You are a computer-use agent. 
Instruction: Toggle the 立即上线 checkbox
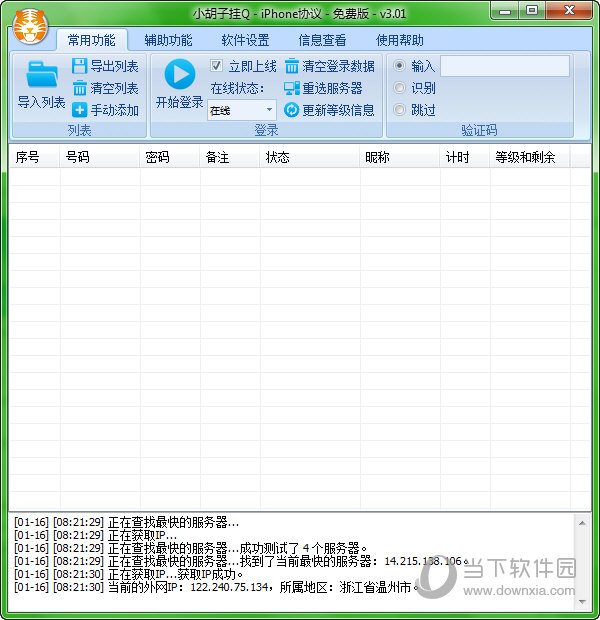click(x=217, y=66)
